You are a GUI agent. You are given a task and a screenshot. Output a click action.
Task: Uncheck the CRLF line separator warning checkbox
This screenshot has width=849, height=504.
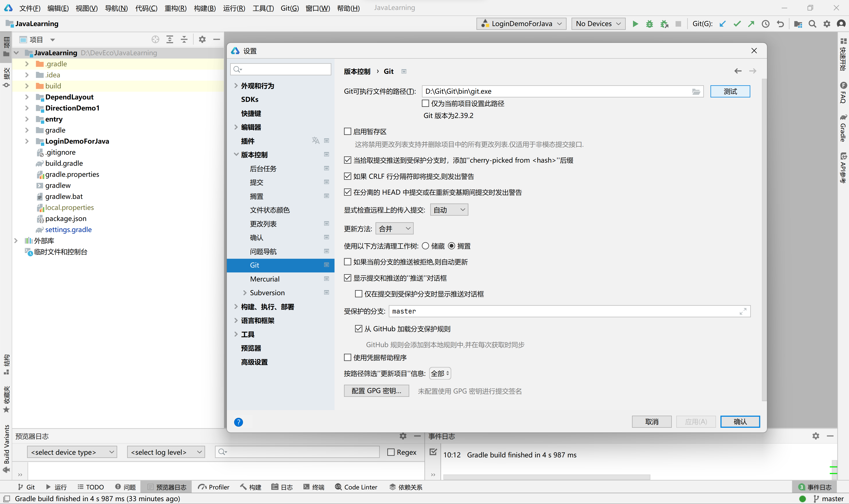pyautogui.click(x=348, y=176)
